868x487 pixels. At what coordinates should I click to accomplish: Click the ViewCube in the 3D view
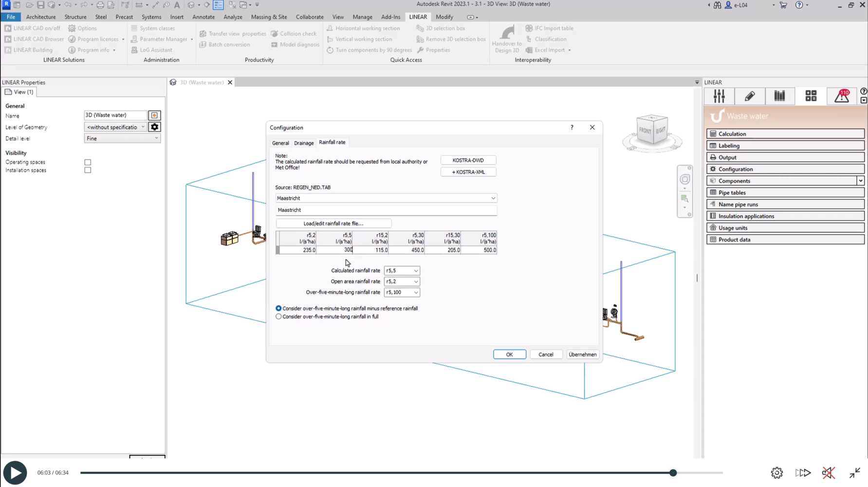pyautogui.click(x=652, y=130)
